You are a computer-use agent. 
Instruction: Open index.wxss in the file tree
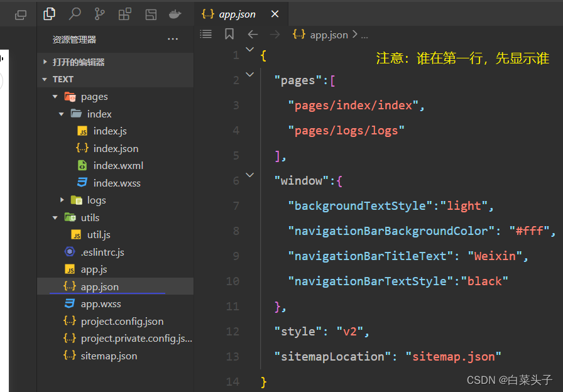(117, 183)
